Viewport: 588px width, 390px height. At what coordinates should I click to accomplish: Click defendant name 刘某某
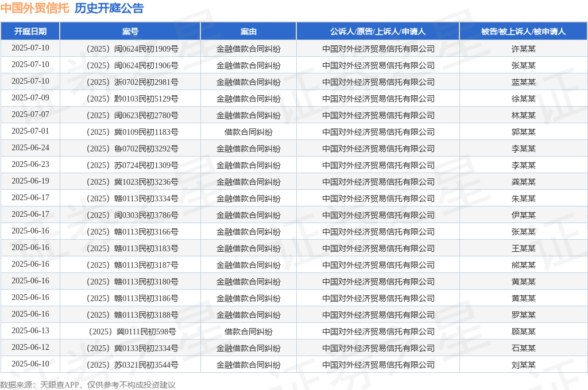(524, 365)
